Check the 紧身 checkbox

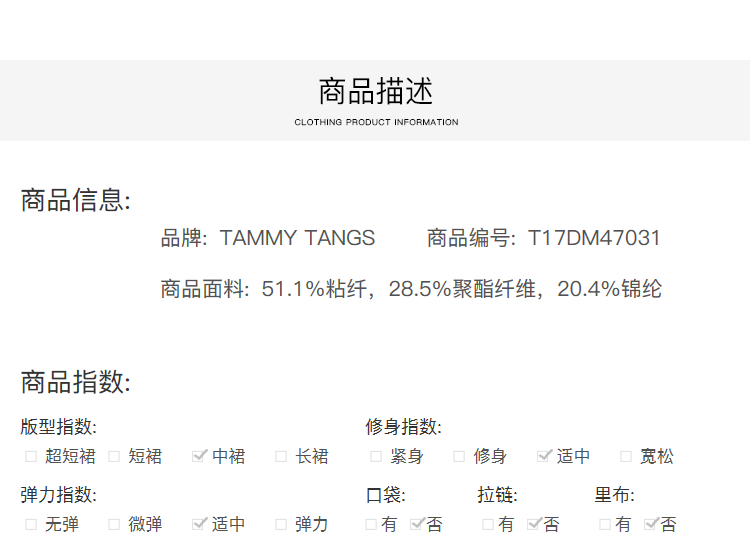(376, 457)
